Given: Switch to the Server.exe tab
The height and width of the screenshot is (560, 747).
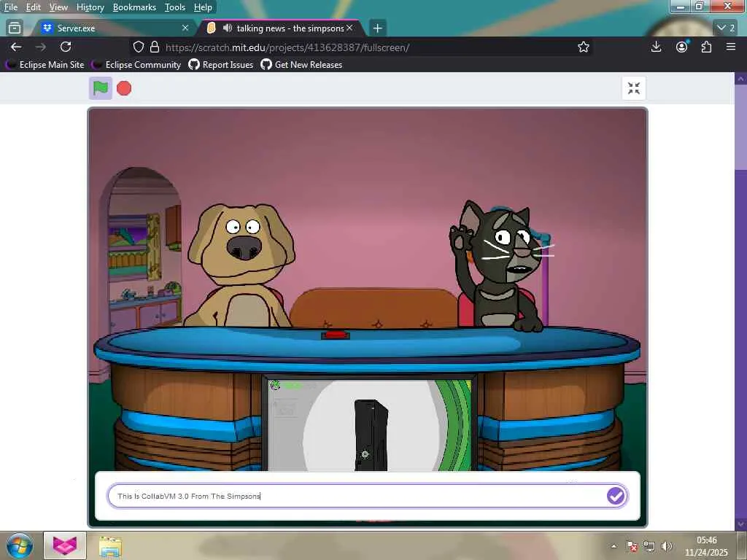Looking at the screenshot, I should [x=115, y=28].
